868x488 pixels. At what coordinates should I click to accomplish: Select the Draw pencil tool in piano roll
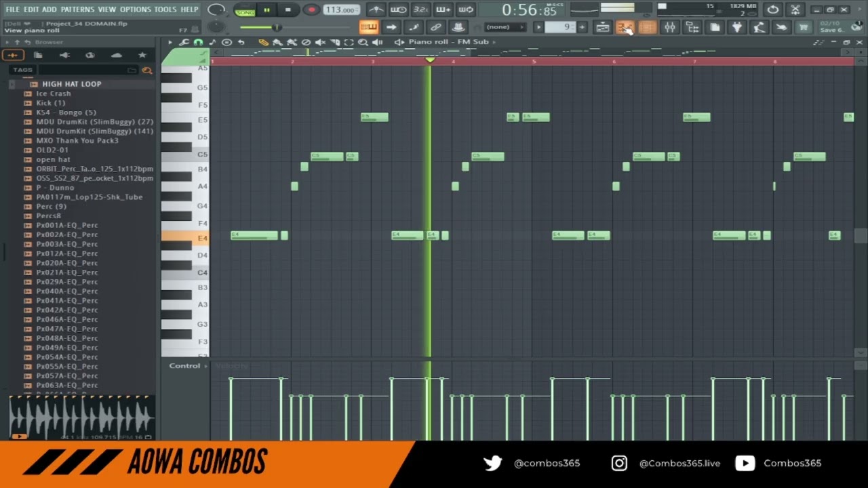click(x=264, y=42)
